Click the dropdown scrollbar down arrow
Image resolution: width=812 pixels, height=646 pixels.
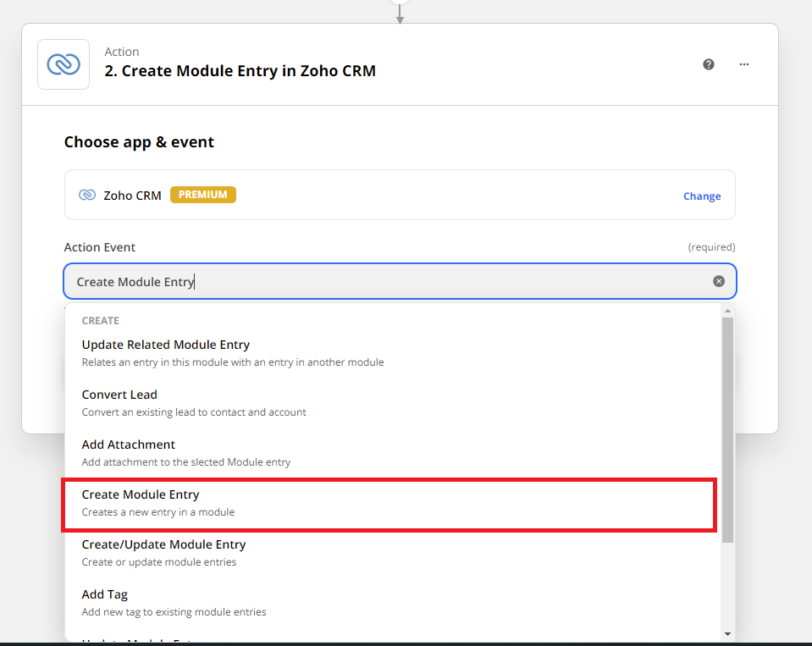727,634
